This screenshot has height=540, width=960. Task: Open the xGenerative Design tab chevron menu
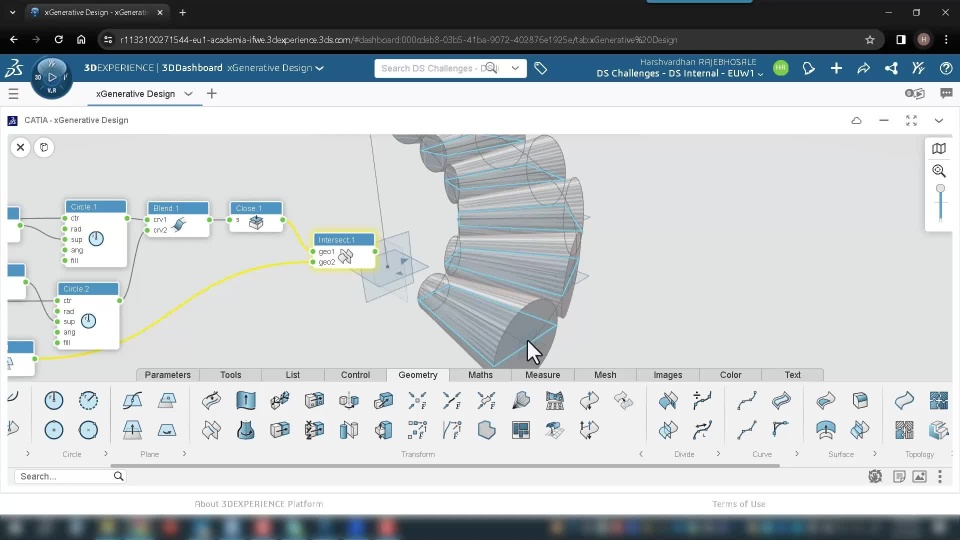point(189,94)
